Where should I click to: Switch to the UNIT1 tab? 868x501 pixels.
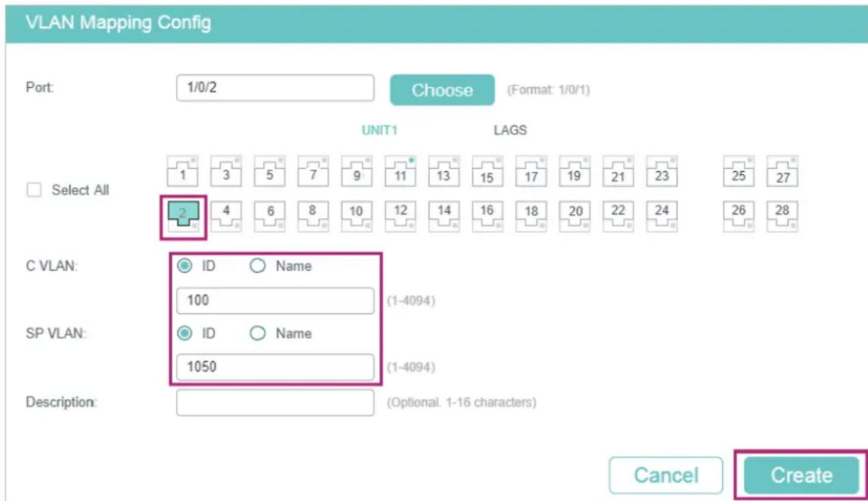[380, 130]
